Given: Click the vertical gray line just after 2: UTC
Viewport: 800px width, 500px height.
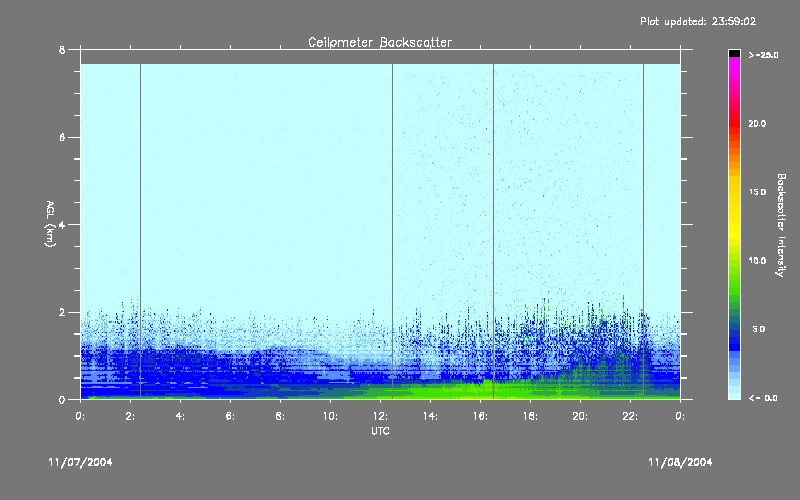Looking at the screenshot, I should click(140, 231).
